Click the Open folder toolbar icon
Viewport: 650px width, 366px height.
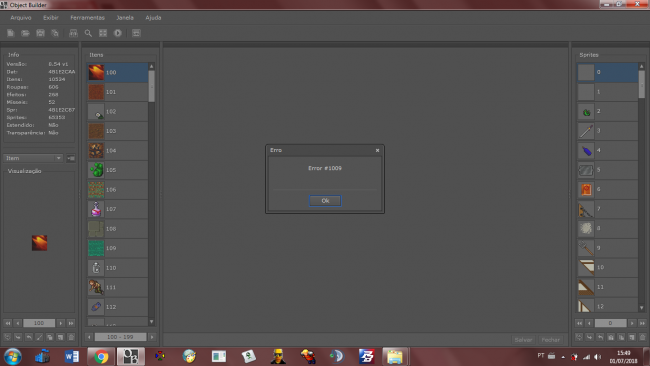click(25, 33)
